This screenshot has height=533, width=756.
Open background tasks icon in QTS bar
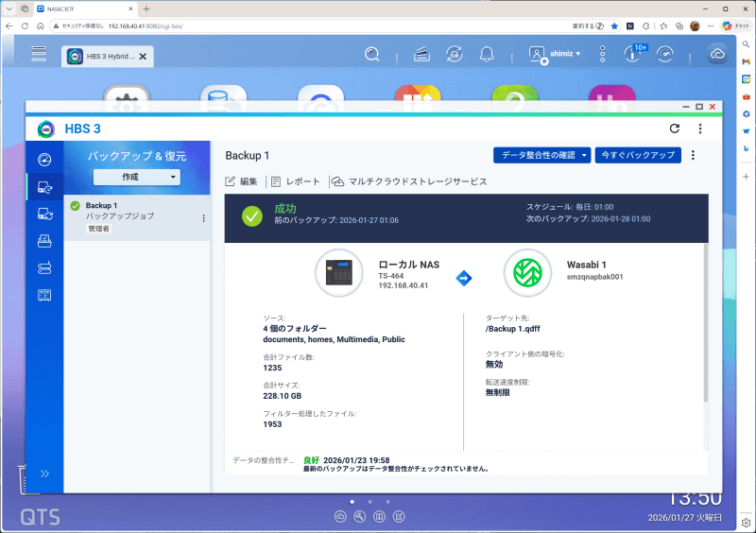pos(421,54)
